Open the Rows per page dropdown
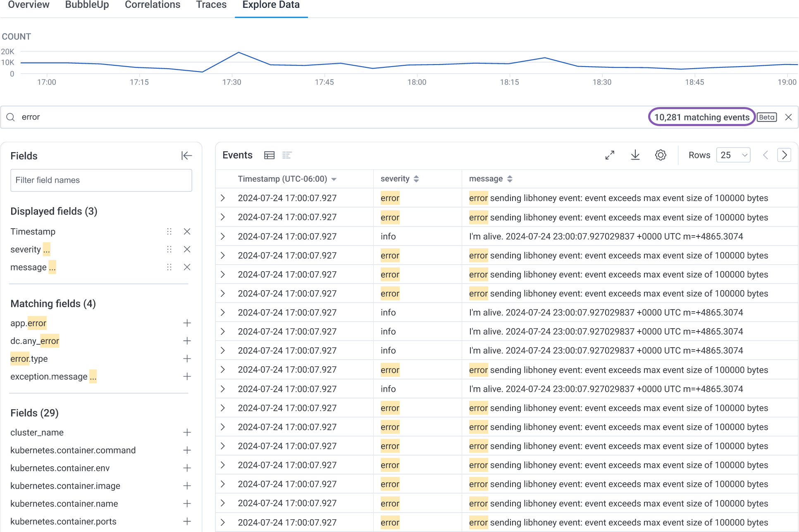Image resolution: width=799 pixels, height=532 pixels. 733,155
